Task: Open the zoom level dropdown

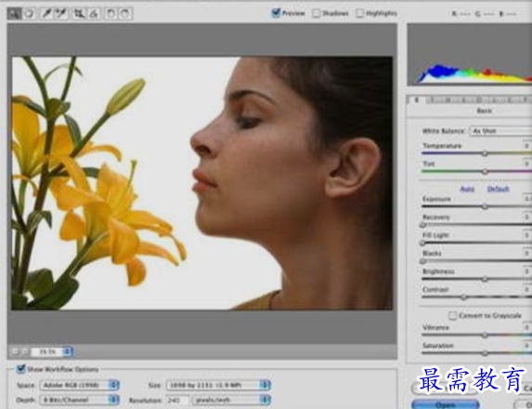Action: (68, 351)
